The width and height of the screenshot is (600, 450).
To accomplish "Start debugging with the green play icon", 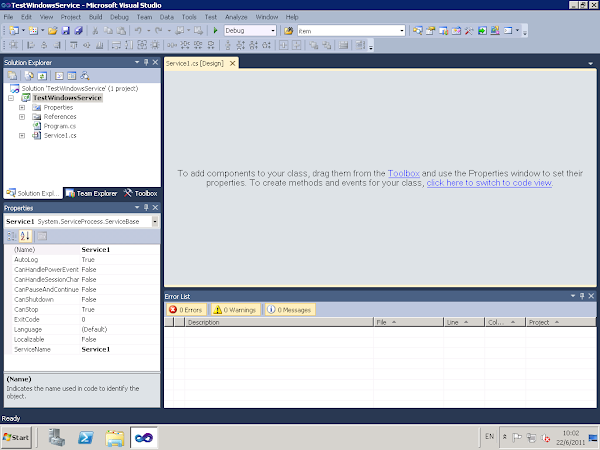I will point(215,31).
